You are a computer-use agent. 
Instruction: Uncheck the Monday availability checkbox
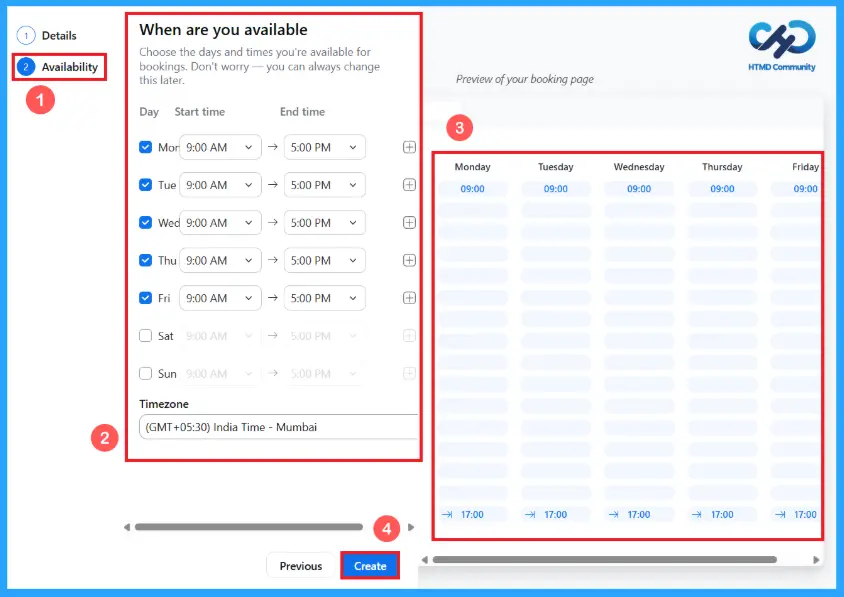click(145, 147)
